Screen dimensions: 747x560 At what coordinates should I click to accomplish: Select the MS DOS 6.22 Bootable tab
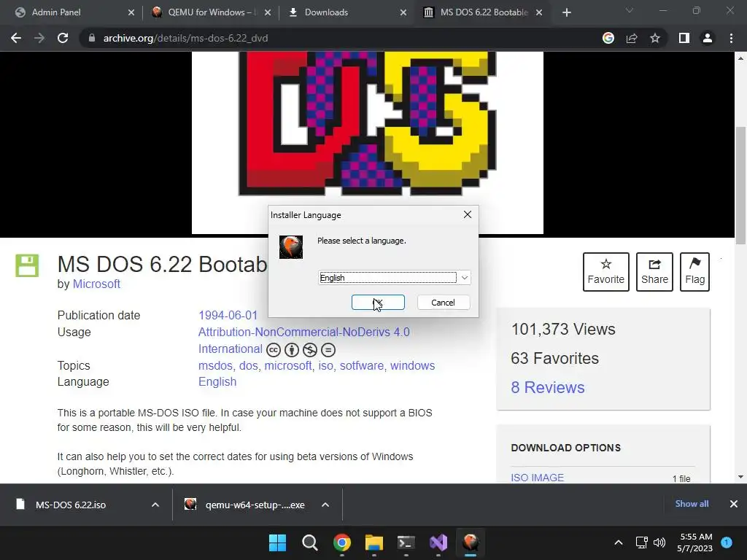[484, 12]
